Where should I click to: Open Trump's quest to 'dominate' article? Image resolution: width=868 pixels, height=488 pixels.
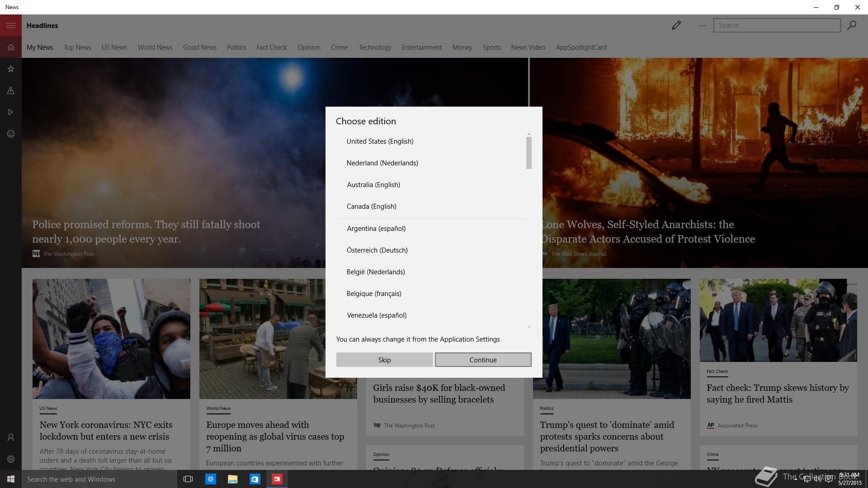pyautogui.click(x=607, y=436)
